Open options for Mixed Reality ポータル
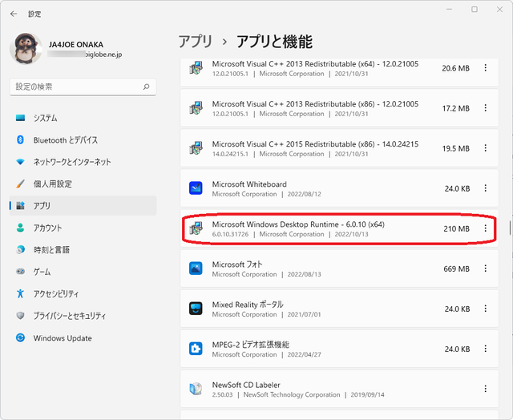The image size is (513, 420). pyautogui.click(x=486, y=309)
